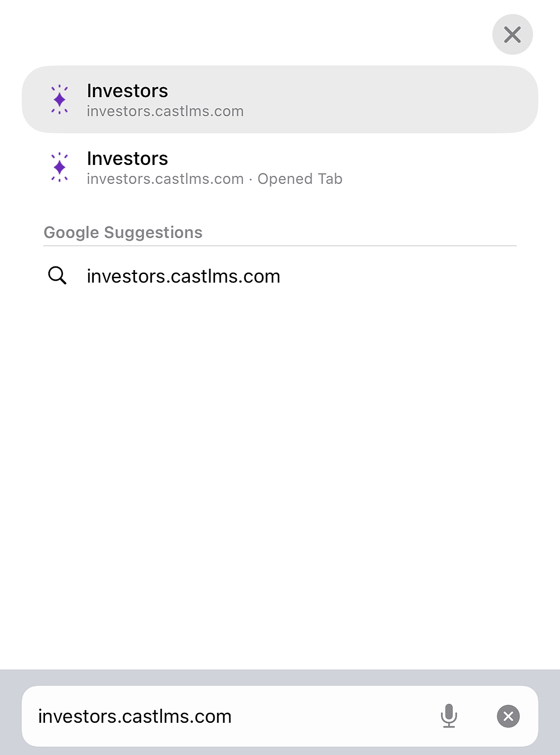
Task: Clear the address bar text
Action: pyautogui.click(x=508, y=716)
